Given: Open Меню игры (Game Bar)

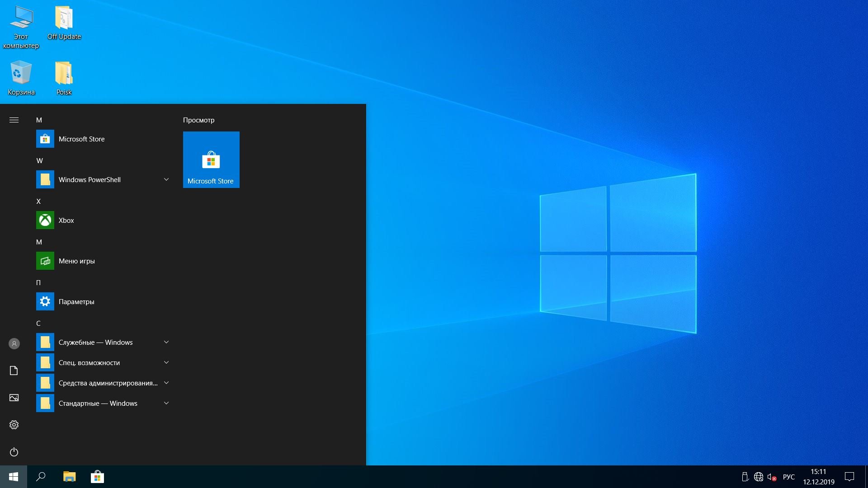Looking at the screenshot, I should pos(76,260).
